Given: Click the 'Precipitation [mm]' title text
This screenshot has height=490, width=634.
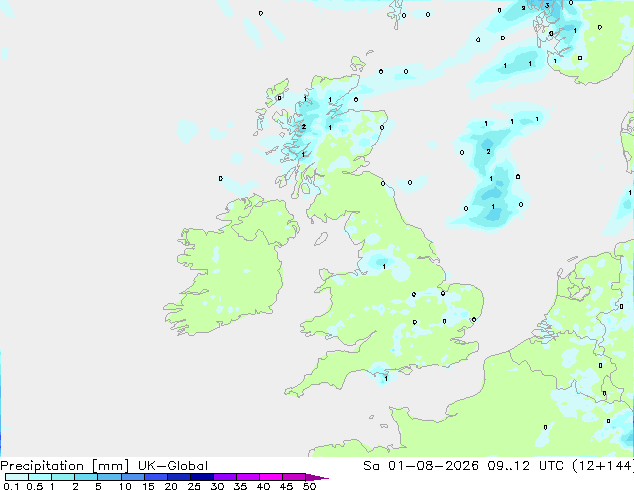Looking at the screenshot, I should 65,466.
